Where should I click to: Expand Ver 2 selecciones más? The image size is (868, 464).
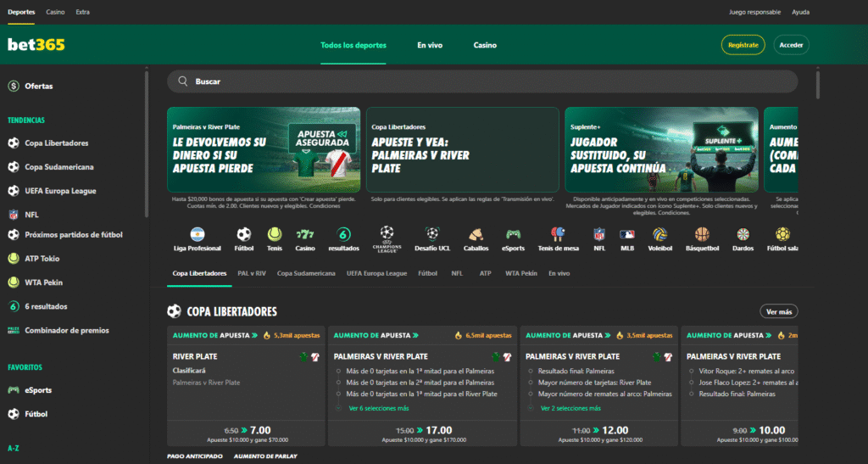570,408
